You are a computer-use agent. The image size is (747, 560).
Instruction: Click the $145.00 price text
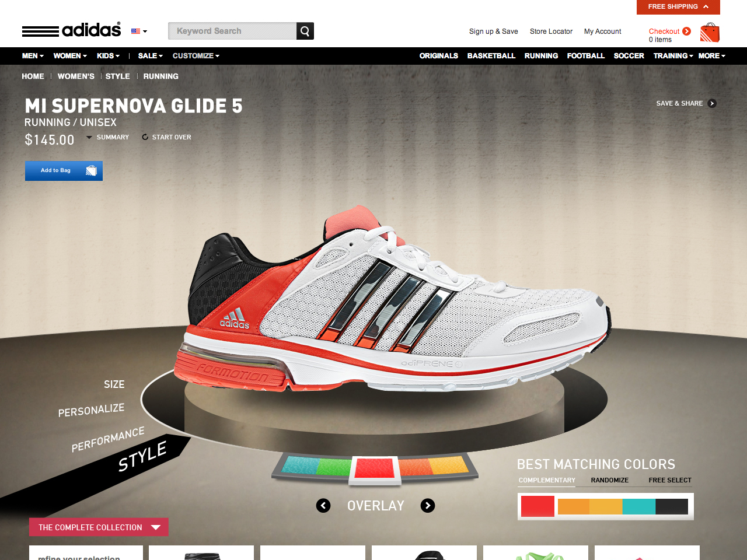click(50, 140)
